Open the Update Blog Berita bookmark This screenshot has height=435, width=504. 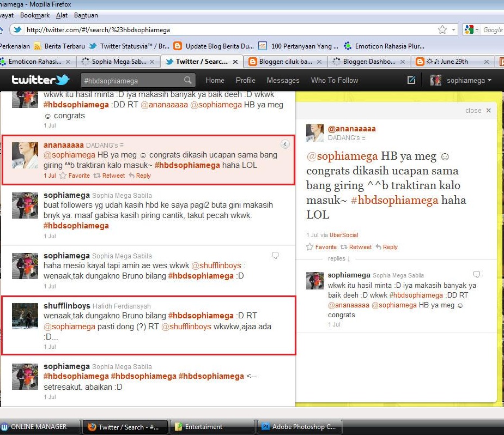pyautogui.click(x=214, y=46)
